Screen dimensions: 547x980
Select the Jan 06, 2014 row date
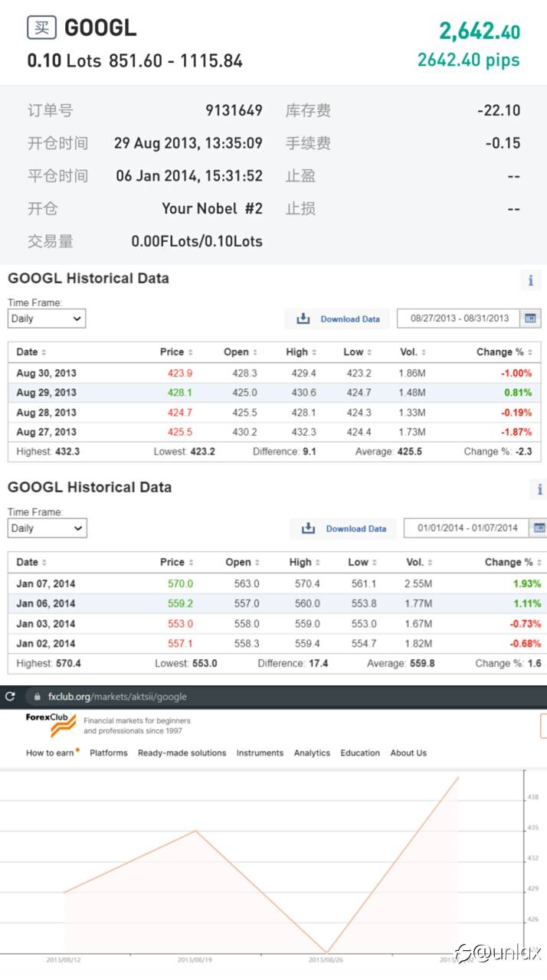[x=46, y=603]
